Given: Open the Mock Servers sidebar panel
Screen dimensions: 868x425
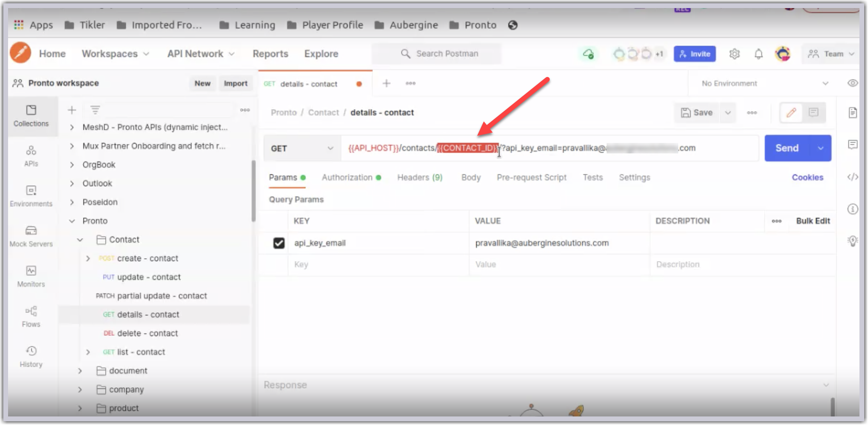Looking at the screenshot, I should coord(31,236).
